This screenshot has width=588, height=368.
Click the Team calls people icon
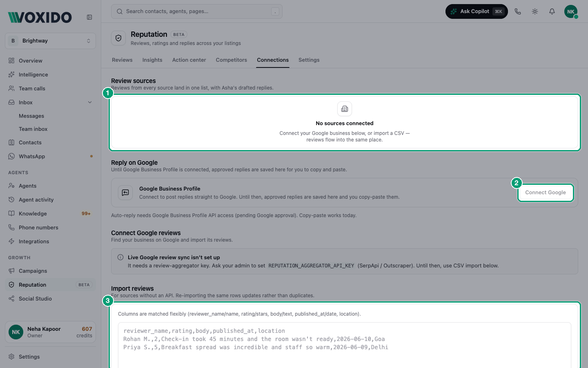pyautogui.click(x=11, y=88)
